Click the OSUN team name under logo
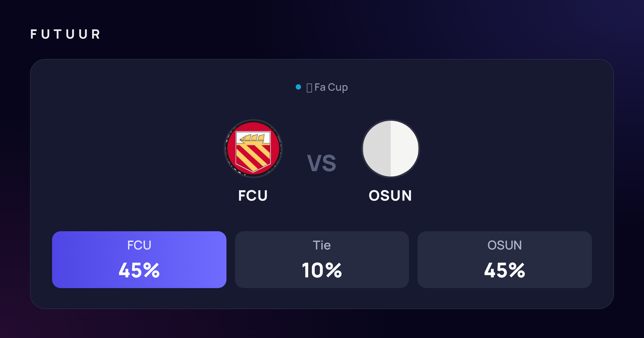Screen dimensions: 644x338 point(390,196)
